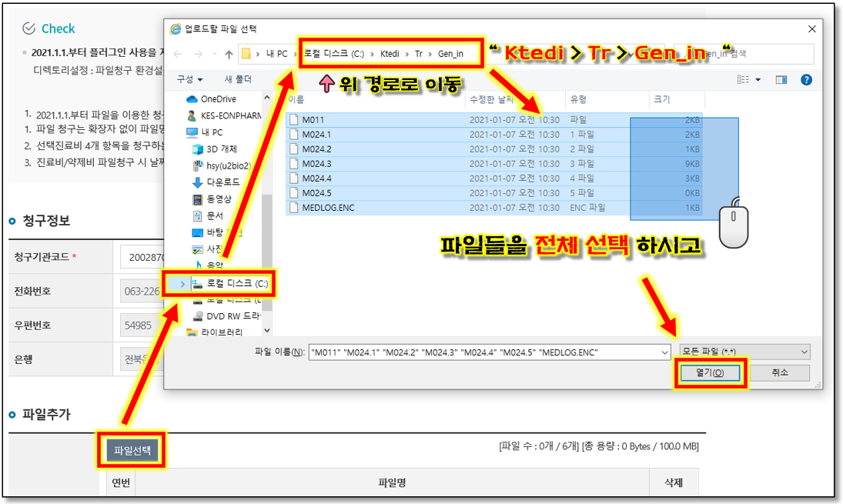Click the up one level arrow
Screen dimensions: 843x504
[x=229, y=55]
